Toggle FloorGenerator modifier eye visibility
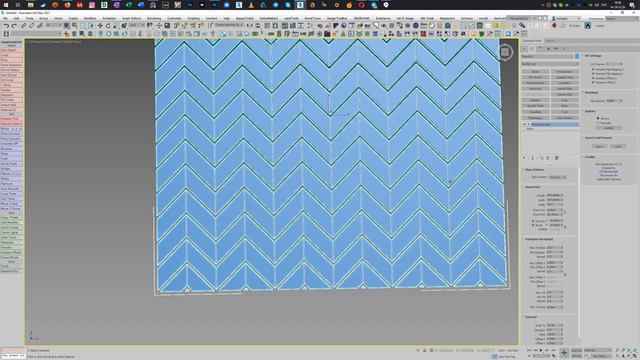Screen dimensions: 640x360 [524, 124]
